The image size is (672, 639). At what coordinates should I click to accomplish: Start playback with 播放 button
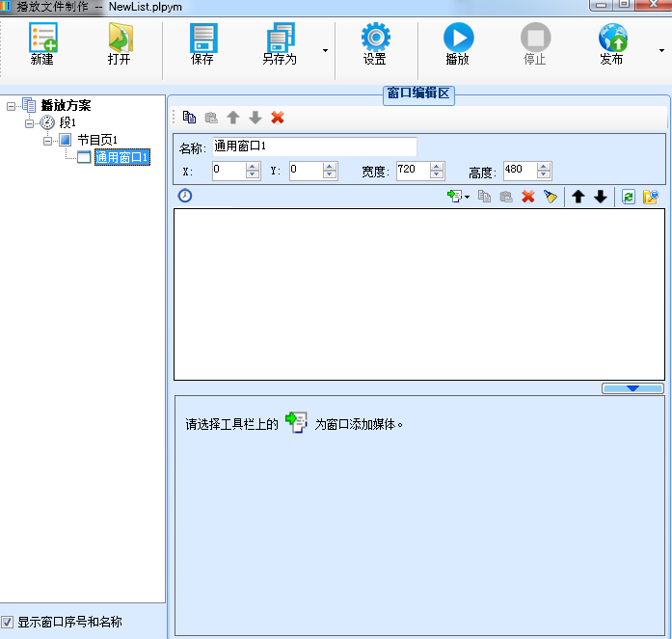pos(458,43)
